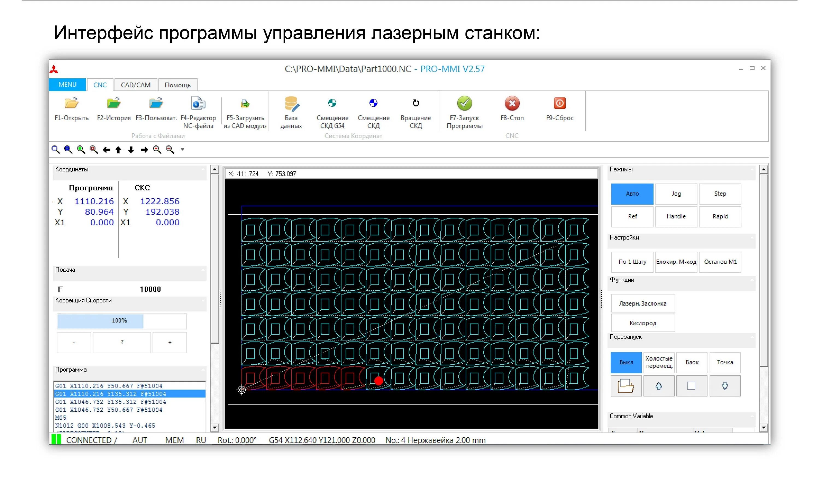Collapse the Режимы panel header

pyautogui.click(x=752, y=170)
